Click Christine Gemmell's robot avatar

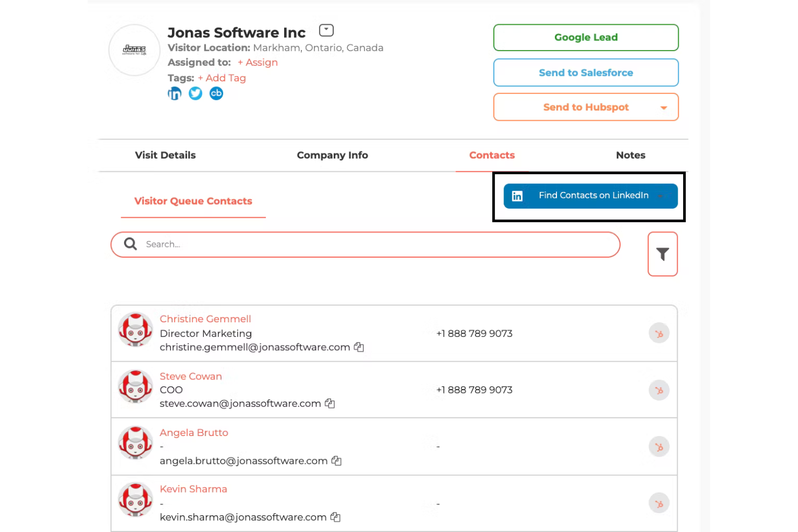[135, 330]
